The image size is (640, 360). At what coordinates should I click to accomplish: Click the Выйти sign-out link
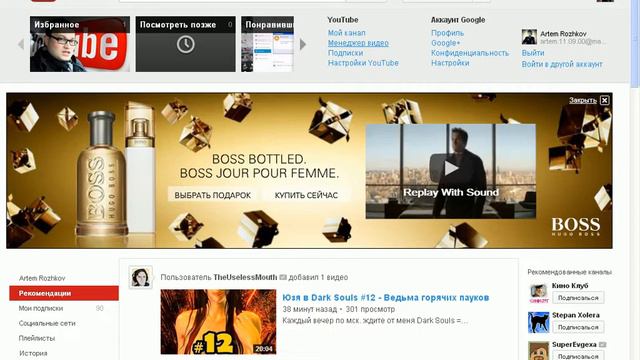pyautogui.click(x=533, y=53)
